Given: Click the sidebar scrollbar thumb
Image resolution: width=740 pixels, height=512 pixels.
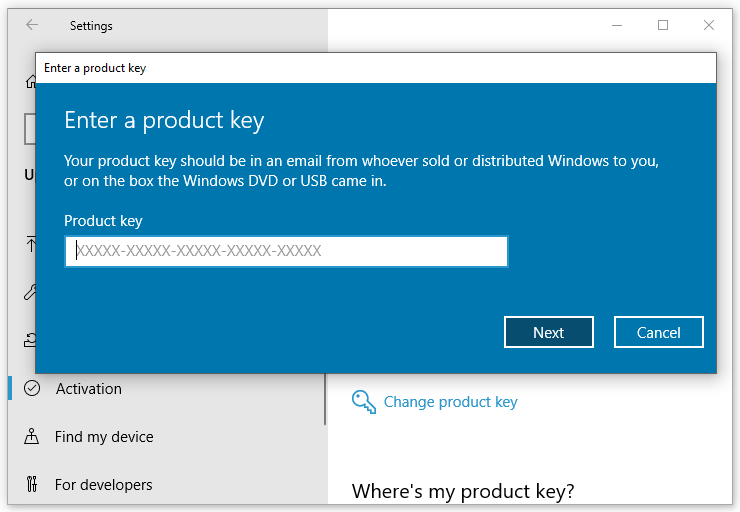Looking at the screenshot, I should (325, 399).
